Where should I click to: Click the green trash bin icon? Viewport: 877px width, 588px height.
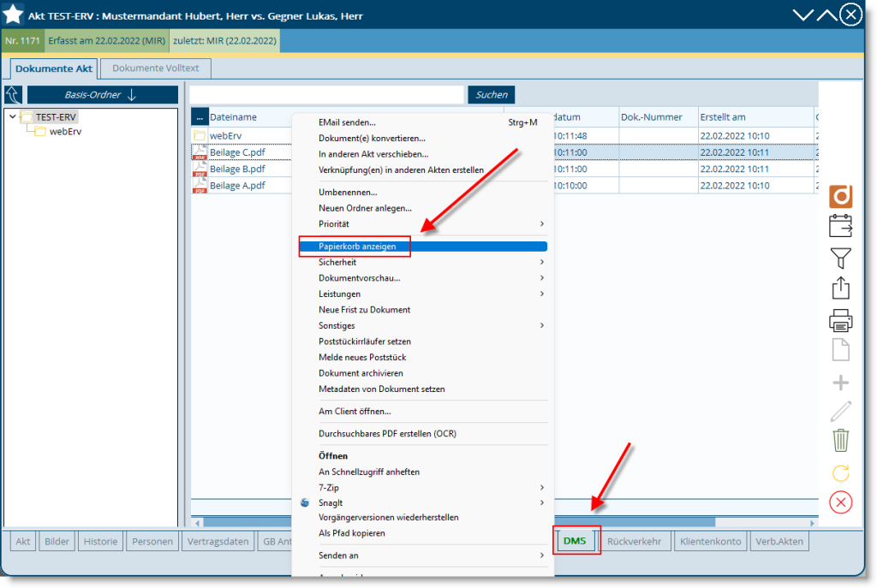click(x=841, y=440)
